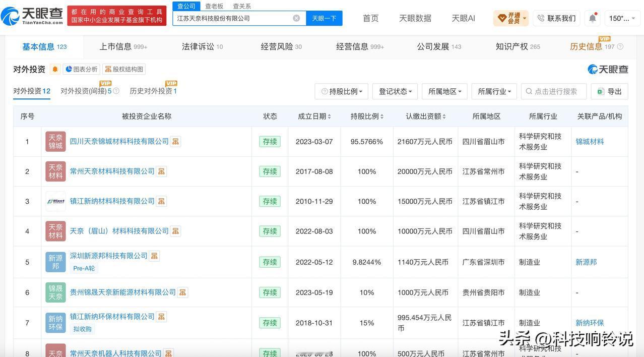
Task: Open the 知识产权 tab
Action: pyautogui.click(x=518, y=47)
